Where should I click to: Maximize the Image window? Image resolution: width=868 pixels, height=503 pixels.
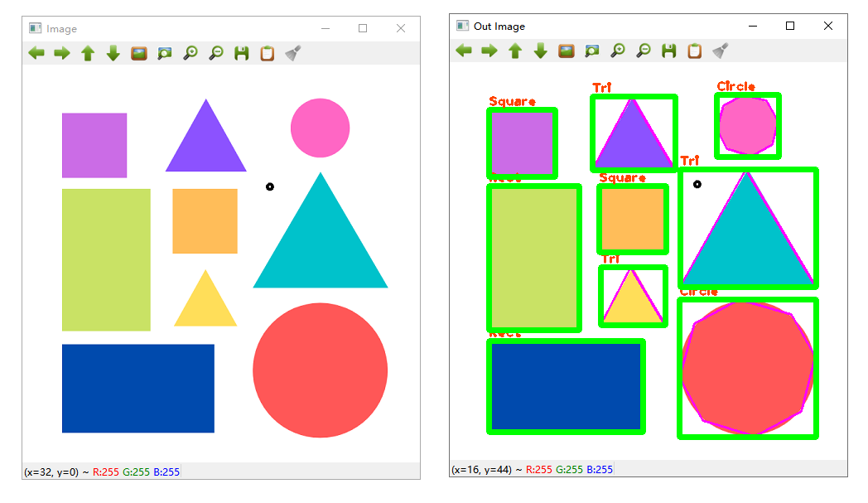coord(363,28)
